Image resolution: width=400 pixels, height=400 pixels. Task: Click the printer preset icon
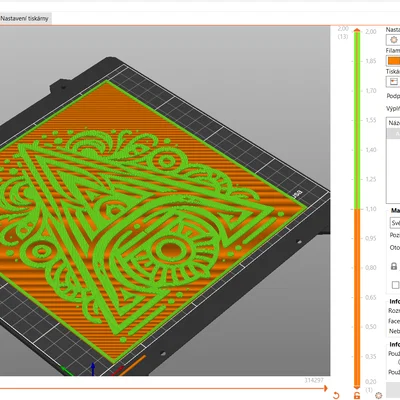point(393,82)
